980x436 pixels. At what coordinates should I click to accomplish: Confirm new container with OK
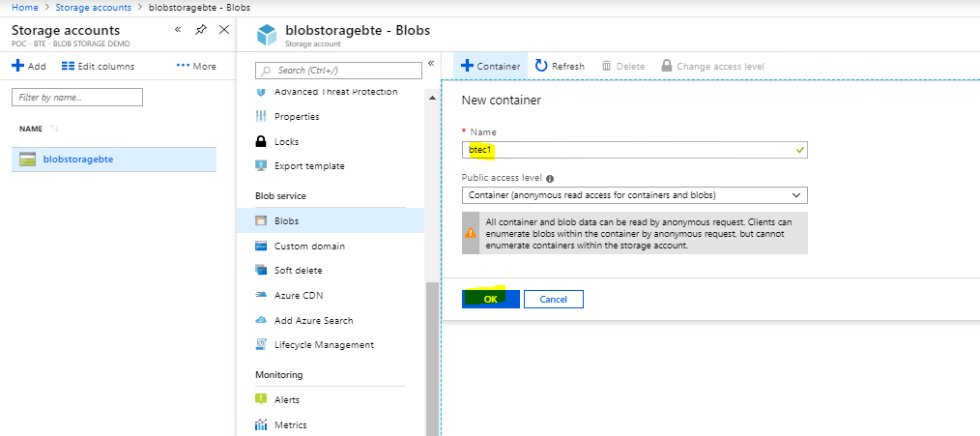(x=491, y=299)
